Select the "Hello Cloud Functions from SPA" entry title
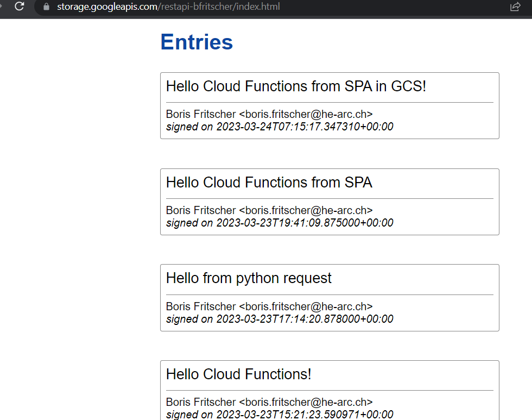 click(269, 183)
